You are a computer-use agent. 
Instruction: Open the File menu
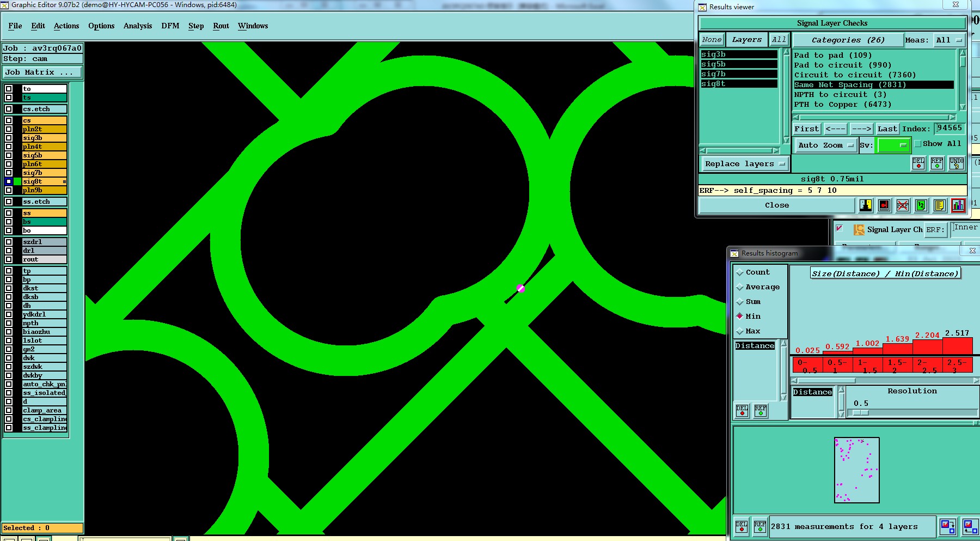point(15,26)
